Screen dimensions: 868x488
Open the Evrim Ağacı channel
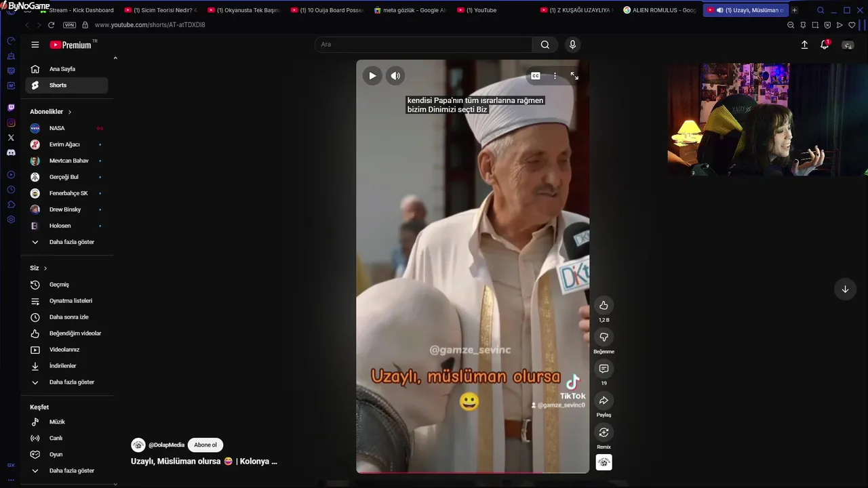tap(66, 144)
